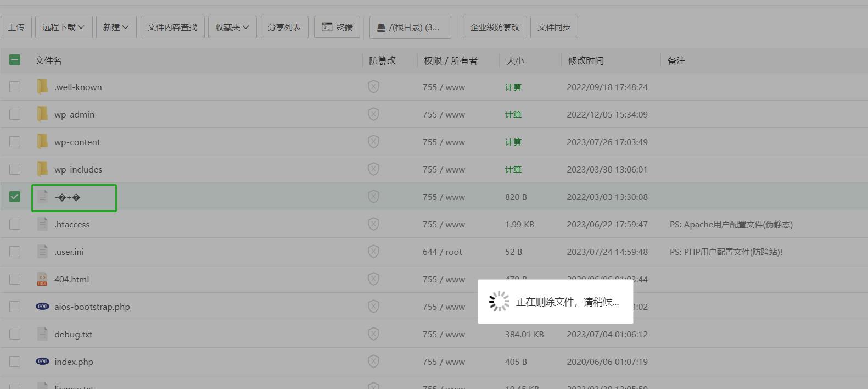Click the .well-known folder icon

point(42,87)
